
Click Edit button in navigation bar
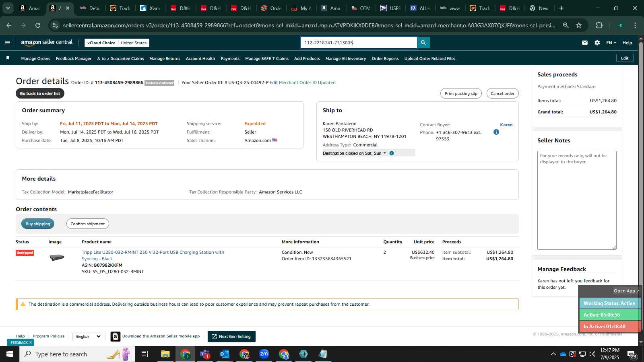click(625, 58)
